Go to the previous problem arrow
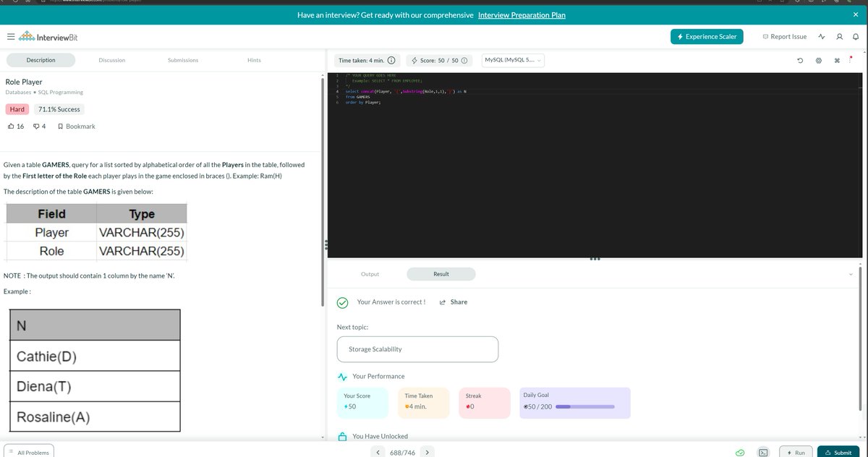The height and width of the screenshot is (457, 868). click(378, 452)
